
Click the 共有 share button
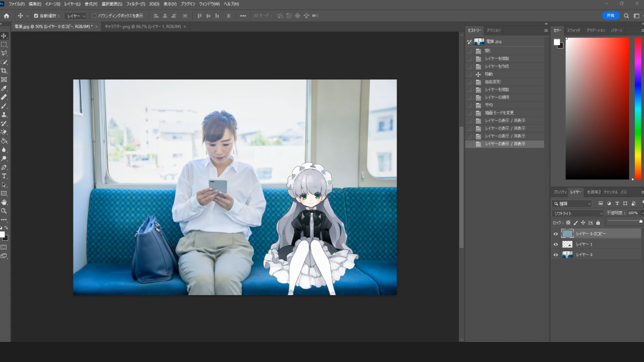pyautogui.click(x=611, y=16)
